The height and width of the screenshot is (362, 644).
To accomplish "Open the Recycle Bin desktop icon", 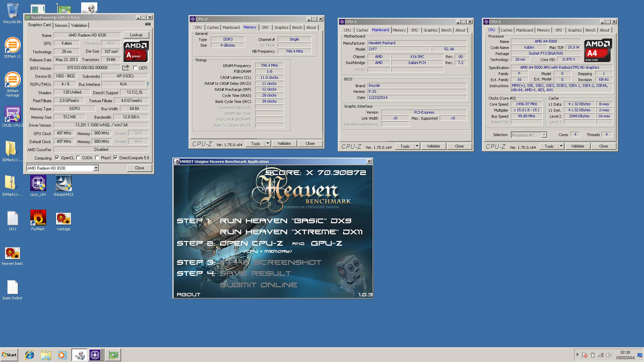I will (12, 13).
